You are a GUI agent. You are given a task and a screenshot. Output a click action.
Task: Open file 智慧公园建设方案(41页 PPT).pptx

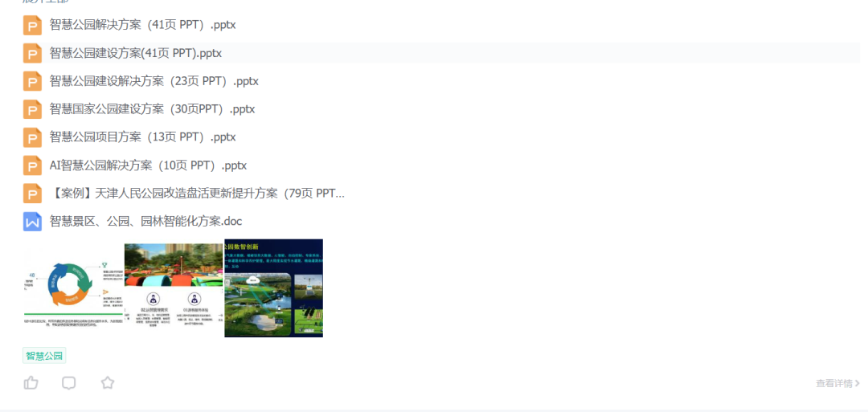[135, 54]
